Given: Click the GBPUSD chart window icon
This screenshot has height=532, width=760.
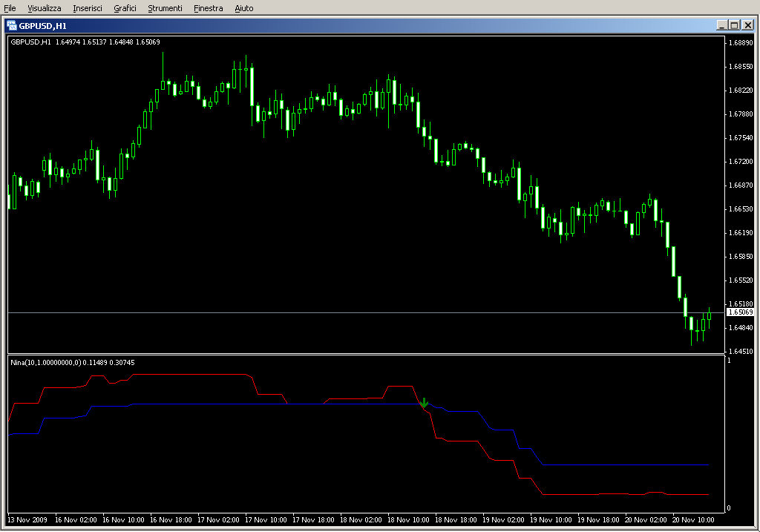Looking at the screenshot, I should (12, 24).
